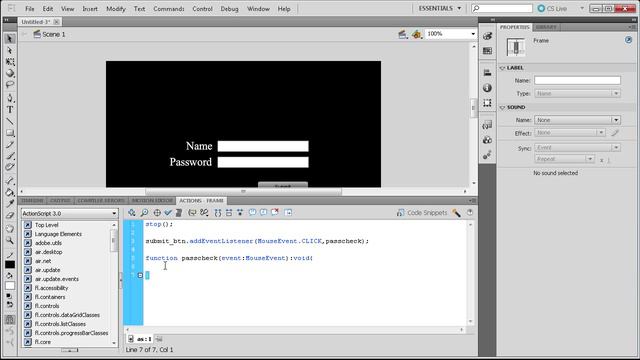Click the Actions panel Help icon
The image size is (640, 360).
coord(470,212)
